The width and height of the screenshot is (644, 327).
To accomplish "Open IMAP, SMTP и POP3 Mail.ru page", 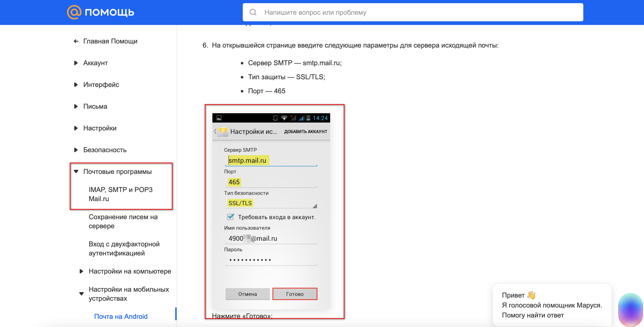I will pos(120,194).
